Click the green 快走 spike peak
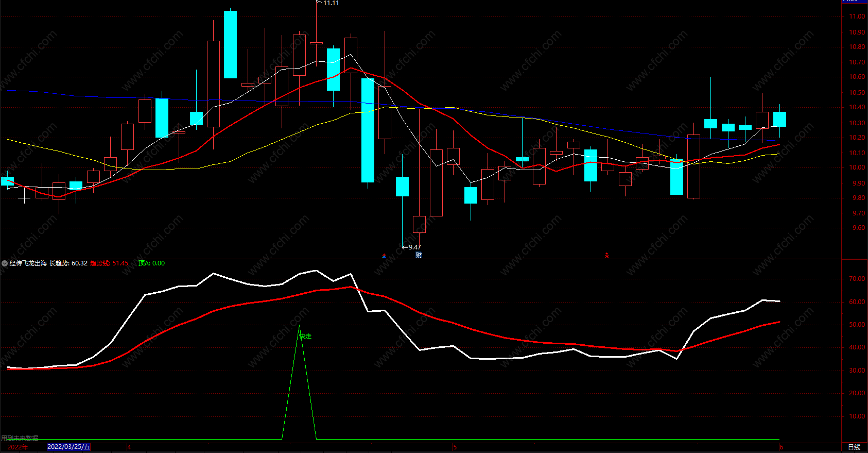The height and width of the screenshot is (453, 868). [x=299, y=327]
